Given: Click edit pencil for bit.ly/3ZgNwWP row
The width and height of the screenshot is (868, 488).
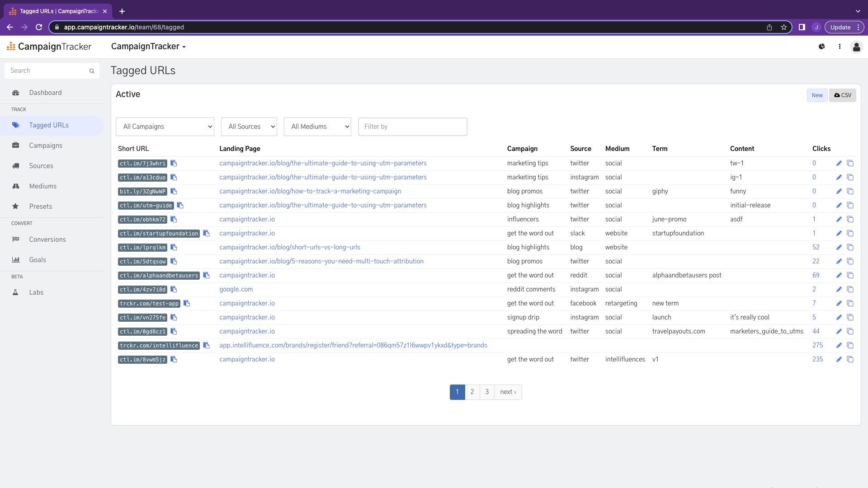Looking at the screenshot, I should (839, 191).
